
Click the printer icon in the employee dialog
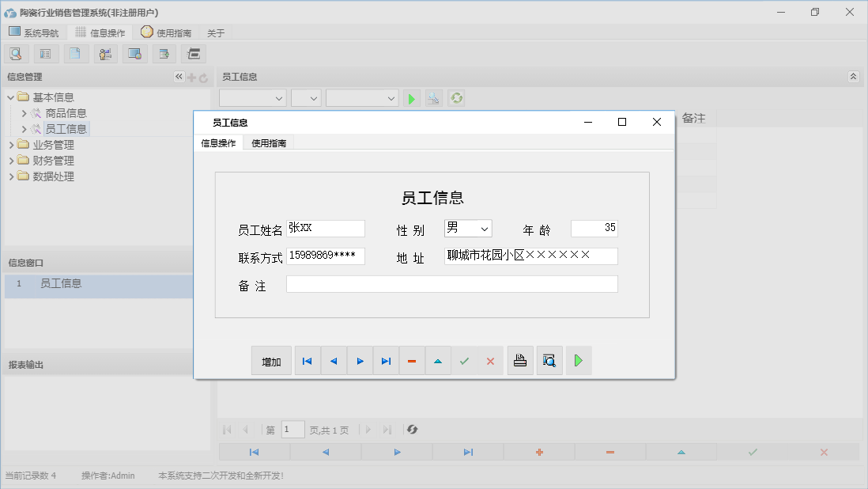[520, 360]
